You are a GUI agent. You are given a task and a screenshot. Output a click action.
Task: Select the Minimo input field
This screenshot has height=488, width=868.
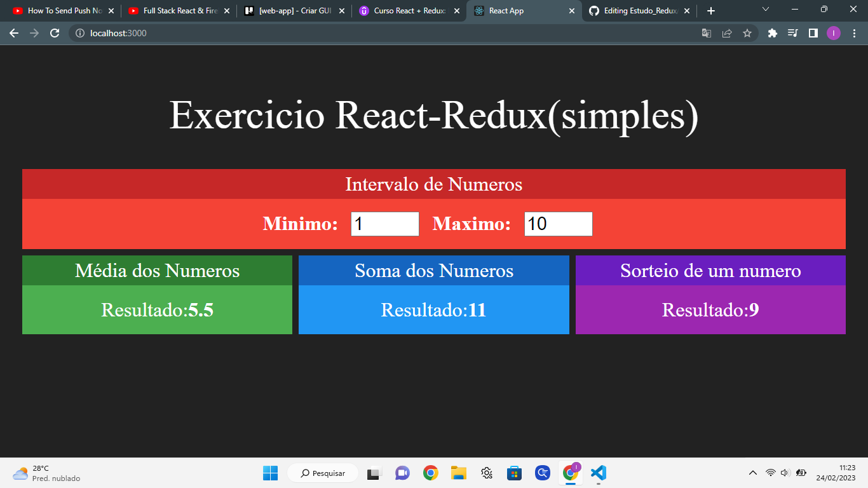coord(384,224)
